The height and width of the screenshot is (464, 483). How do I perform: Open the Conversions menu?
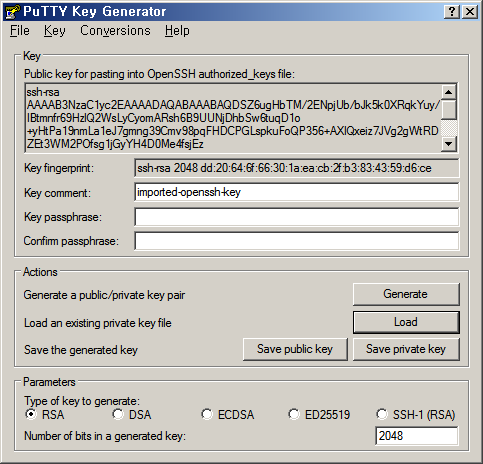[x=115, y=31]
